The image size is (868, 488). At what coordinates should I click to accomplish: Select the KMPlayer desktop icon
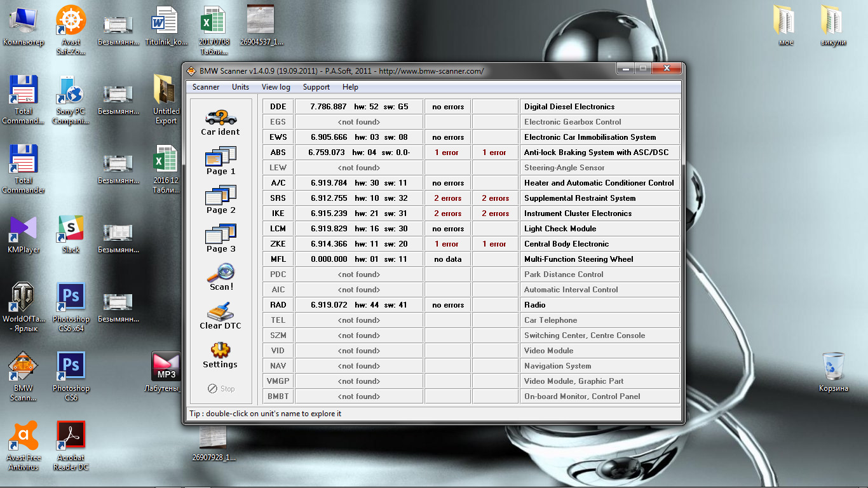[24, 234]
